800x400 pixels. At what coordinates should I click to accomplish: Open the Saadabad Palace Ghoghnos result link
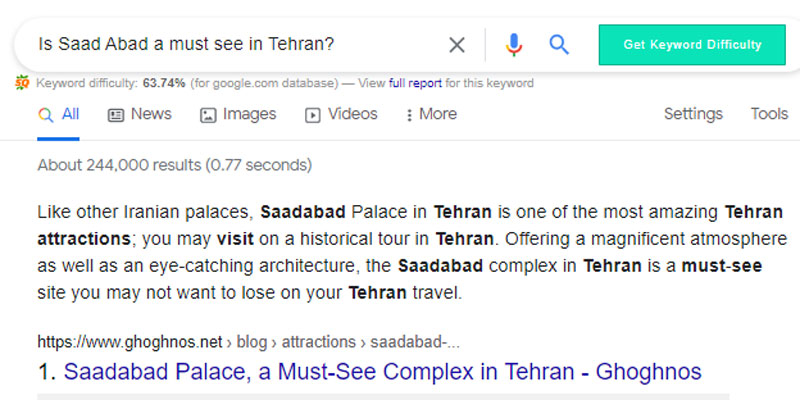click(x=382, y=371)
